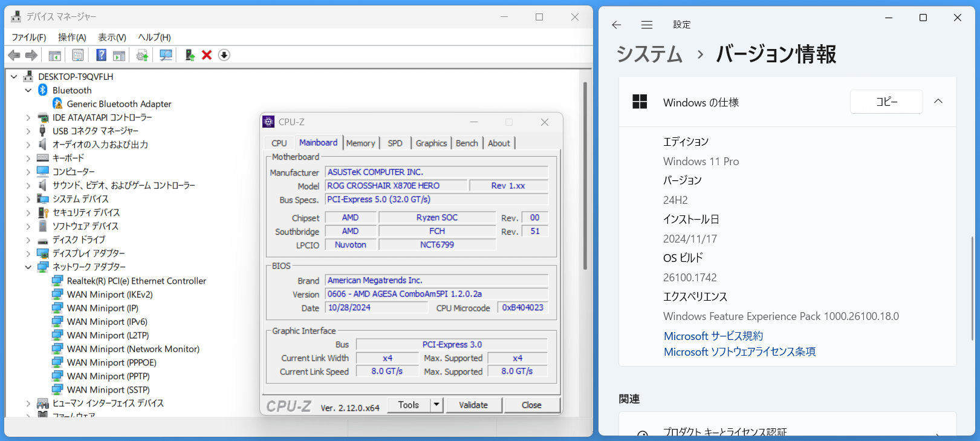Click the Windows logo in Windows specifications
980x441 pixels.
[640, 102]
